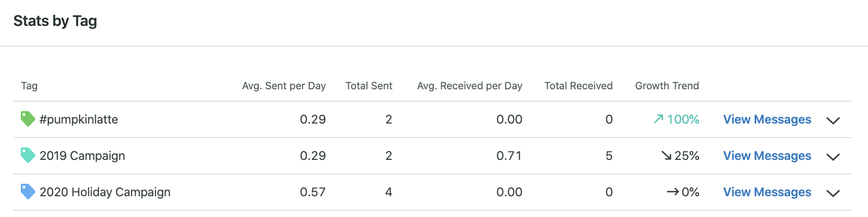Sort by Avg. Received per Day
Screen dimensions: 868x217
coord(469,86)
